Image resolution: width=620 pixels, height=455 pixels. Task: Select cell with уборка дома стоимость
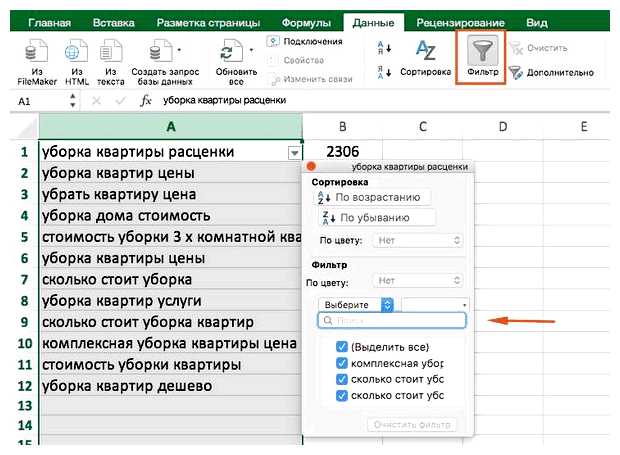coord(171,216)
